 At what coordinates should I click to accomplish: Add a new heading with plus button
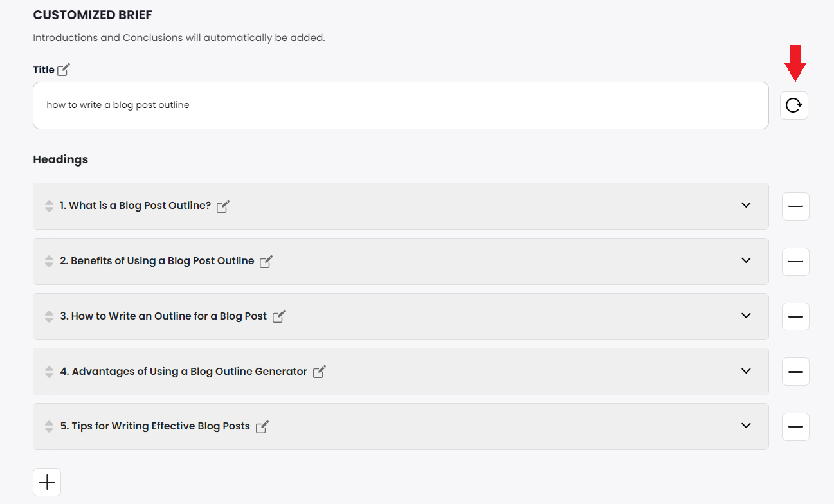point(47,482)
